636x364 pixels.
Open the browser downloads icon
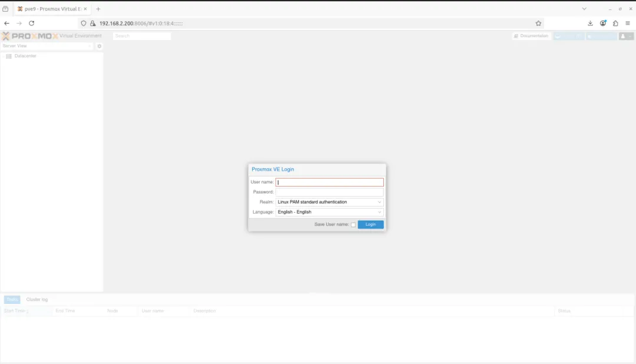click(x=590, y=24)
